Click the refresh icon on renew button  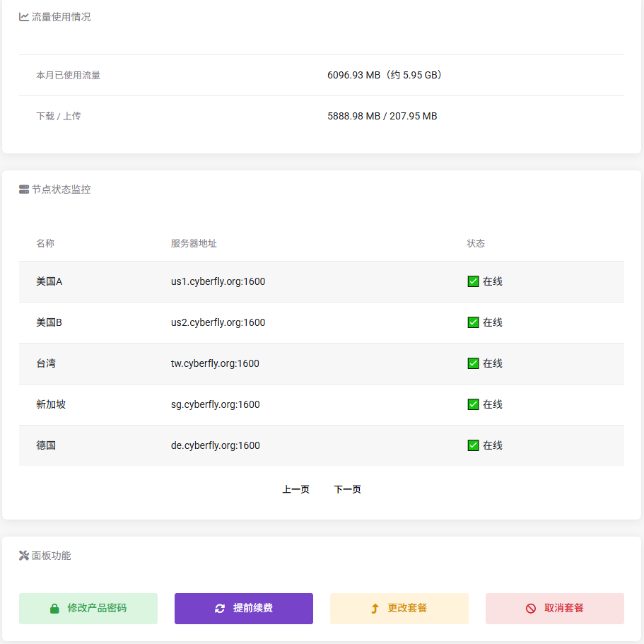coord(220,609)
